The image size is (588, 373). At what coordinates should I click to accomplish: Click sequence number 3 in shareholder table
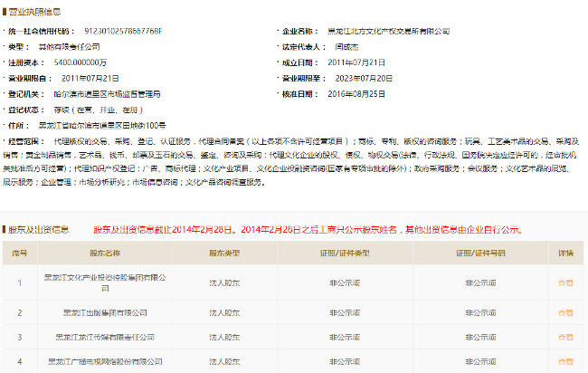point(20,338)
